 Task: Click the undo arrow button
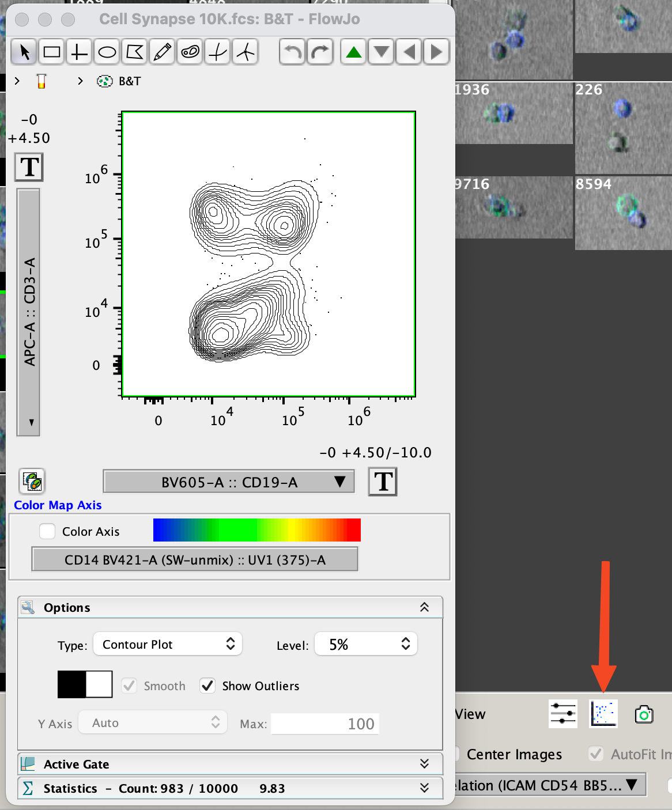click(x=292, y=52)
